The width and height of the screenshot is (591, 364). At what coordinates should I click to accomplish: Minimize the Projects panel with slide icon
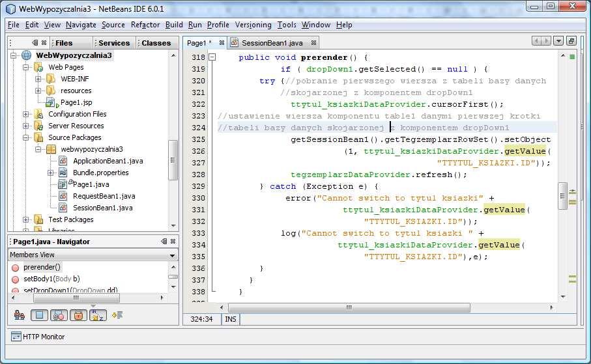[35, 42]
